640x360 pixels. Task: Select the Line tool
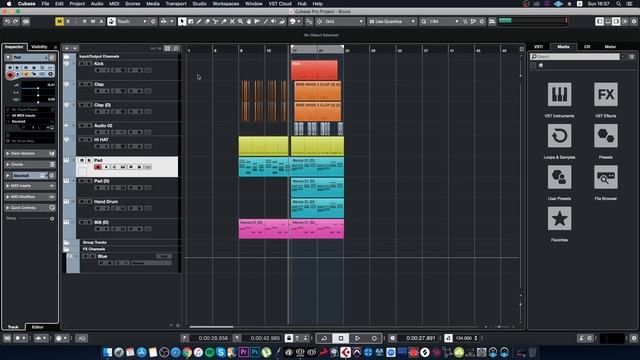(266, 21)
